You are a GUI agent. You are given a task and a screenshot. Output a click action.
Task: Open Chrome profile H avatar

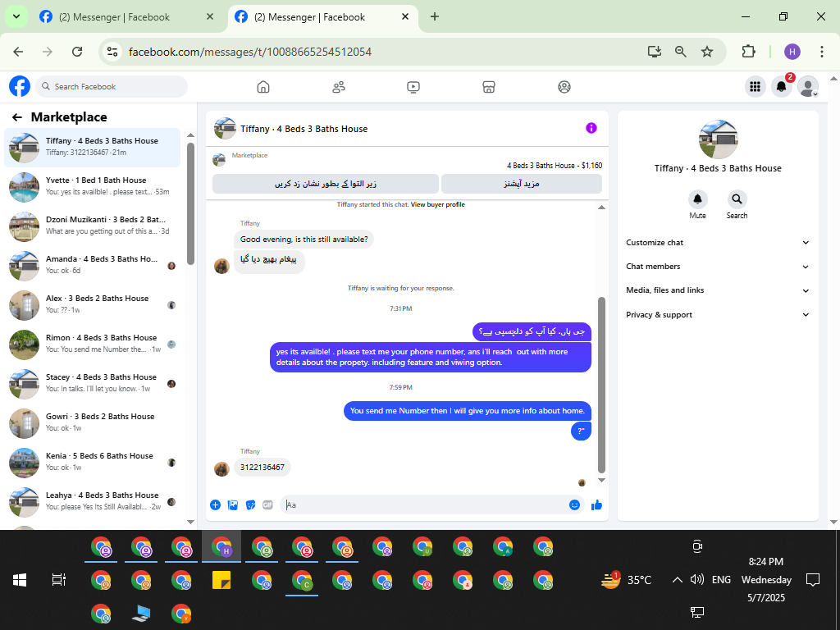click(x=792, y=52)
